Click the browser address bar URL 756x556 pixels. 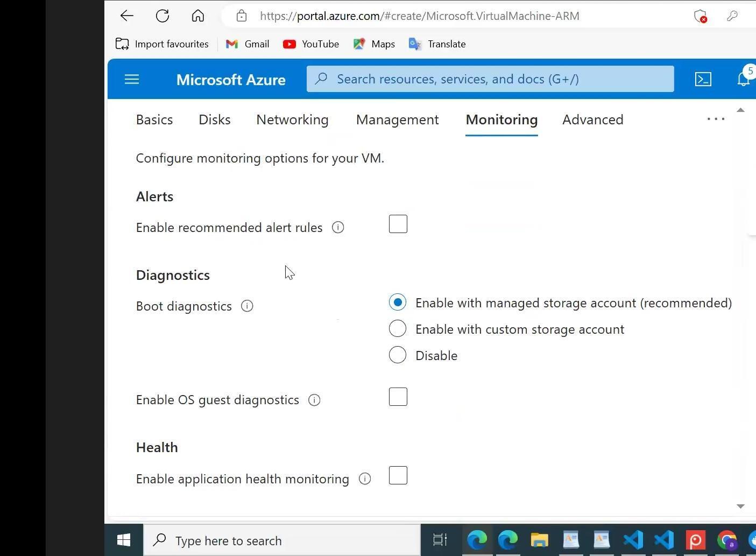coord(420,16)
